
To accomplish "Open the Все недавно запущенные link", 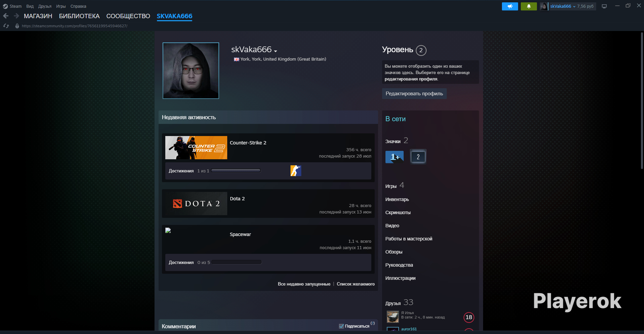I will 304,284.
